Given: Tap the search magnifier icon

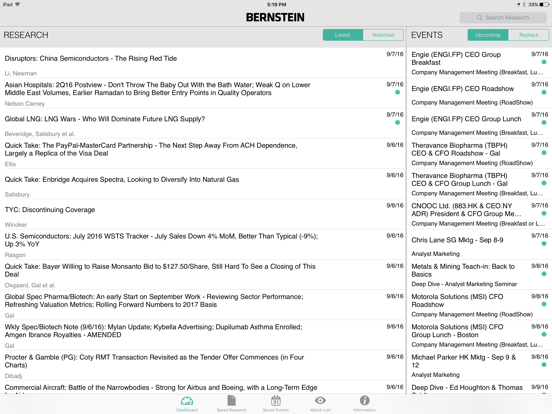Looking at the screenshot, I should point(479,18).
